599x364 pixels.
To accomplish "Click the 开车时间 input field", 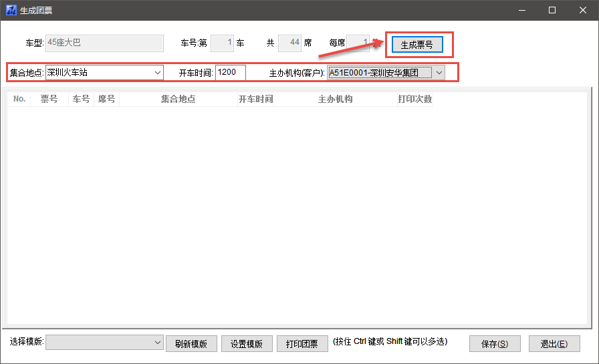I will [231, 73].
